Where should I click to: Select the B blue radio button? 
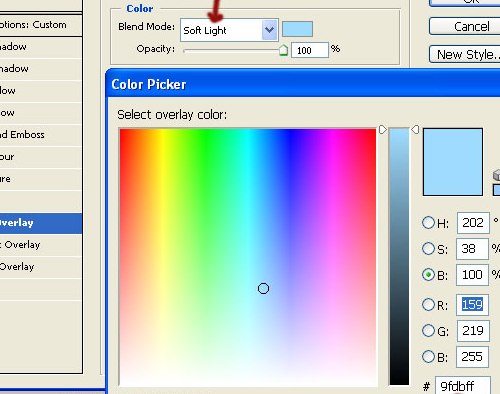(428, 357)
